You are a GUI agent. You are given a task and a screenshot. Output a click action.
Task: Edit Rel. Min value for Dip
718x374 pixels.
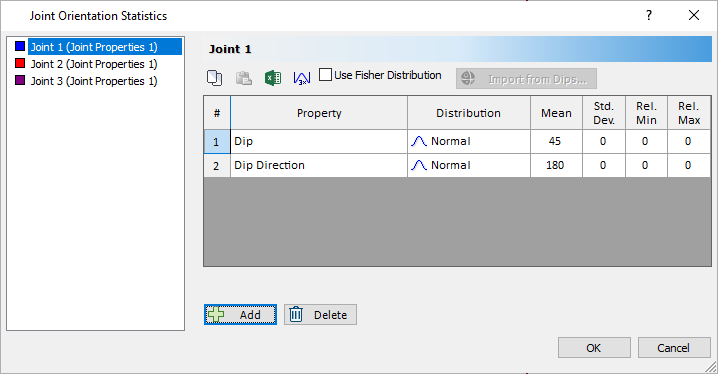[647, 141]
